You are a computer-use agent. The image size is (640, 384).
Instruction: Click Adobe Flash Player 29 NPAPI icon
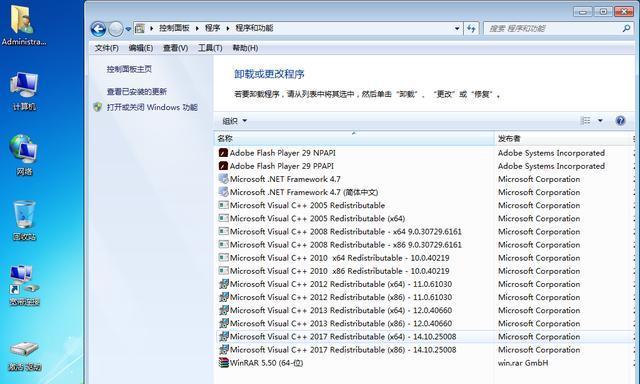(x=223, y=153)
